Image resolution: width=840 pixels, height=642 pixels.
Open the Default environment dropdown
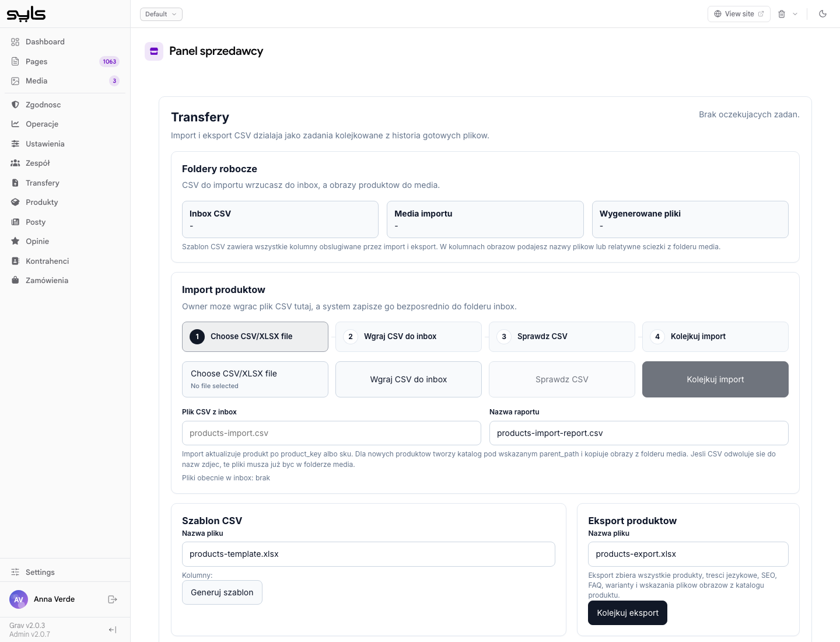click(161, 14)
